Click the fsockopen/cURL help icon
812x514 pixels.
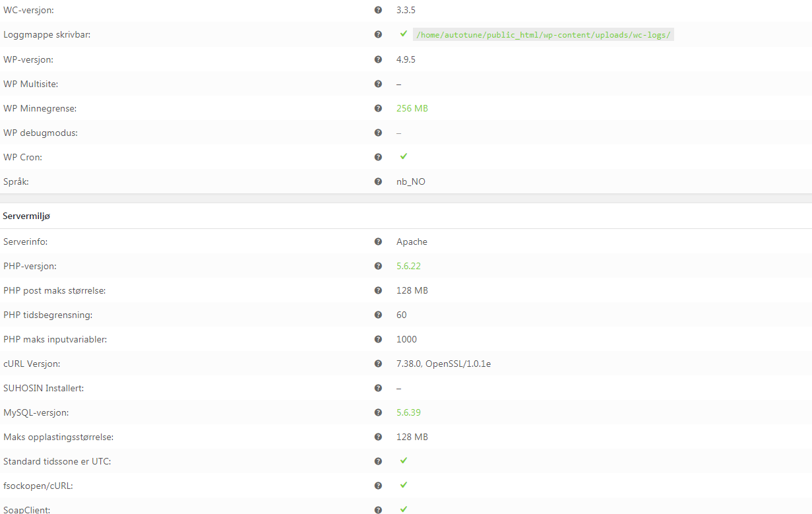click(378, 486)
